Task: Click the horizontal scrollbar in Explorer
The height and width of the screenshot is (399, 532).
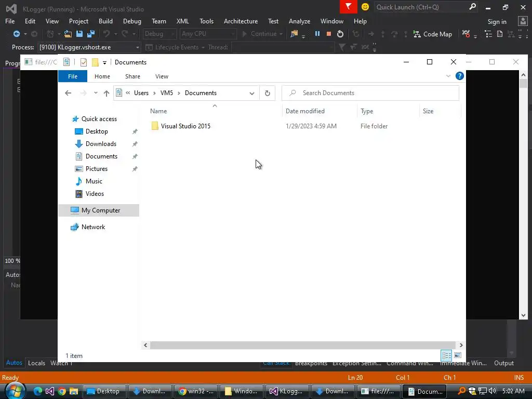Action: [x=302, y=345]
